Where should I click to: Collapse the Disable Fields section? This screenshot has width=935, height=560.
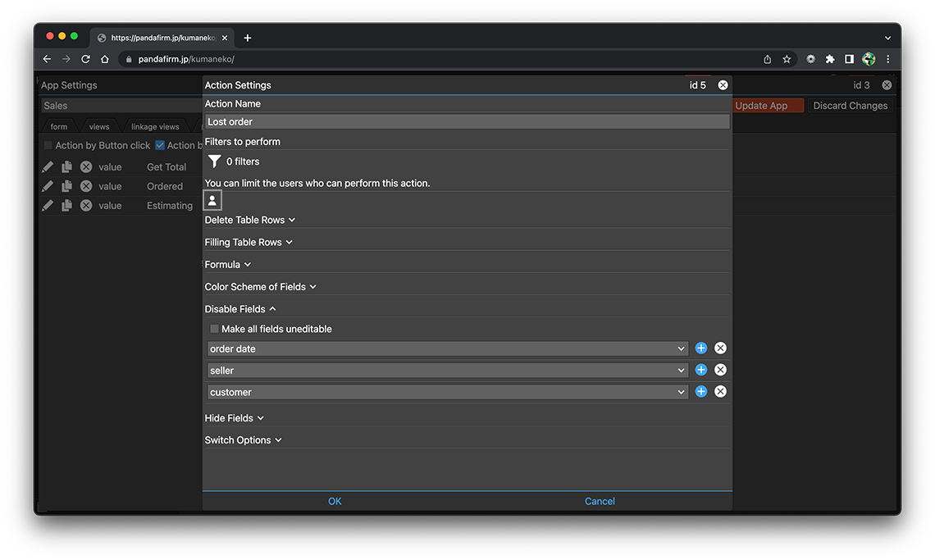(240, 309)
